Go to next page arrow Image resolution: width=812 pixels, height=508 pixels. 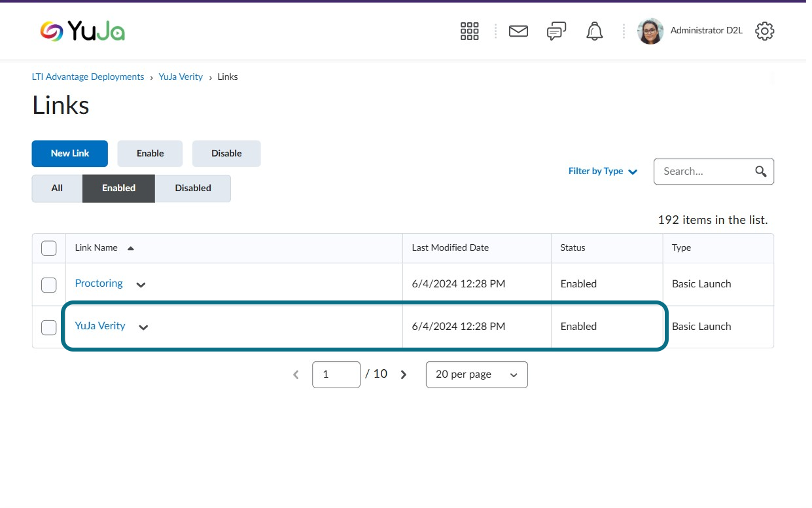[404, 374]
